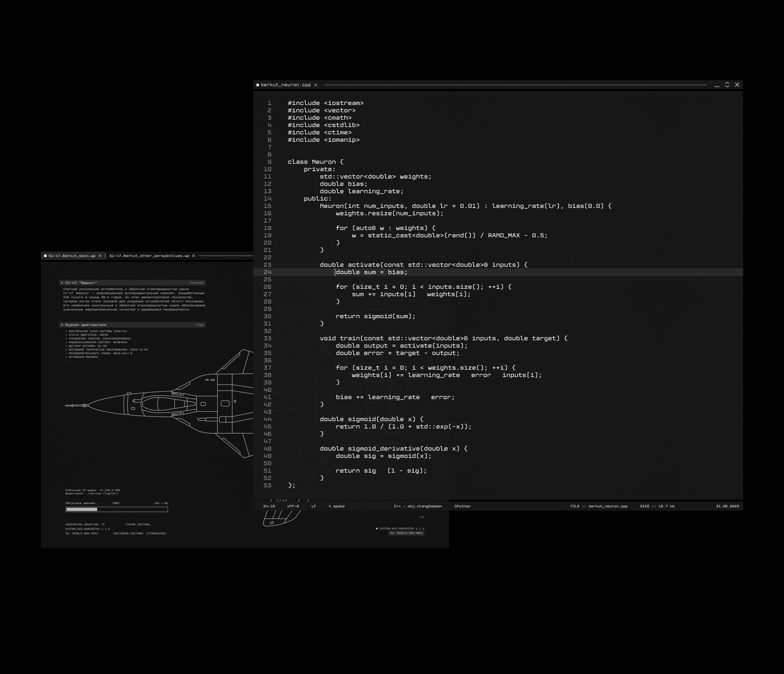Select the berkut_neuron.cpp editor tab
The height and width of the screenshot is (674, 784).
point(285,85)
